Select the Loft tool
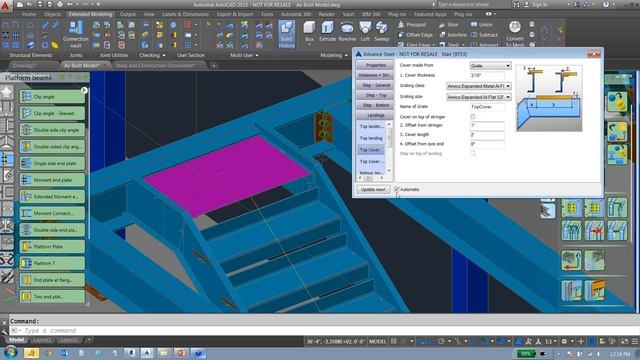Image resolution: width=640 pixels, height=360 pixels. tap(365, 31)
